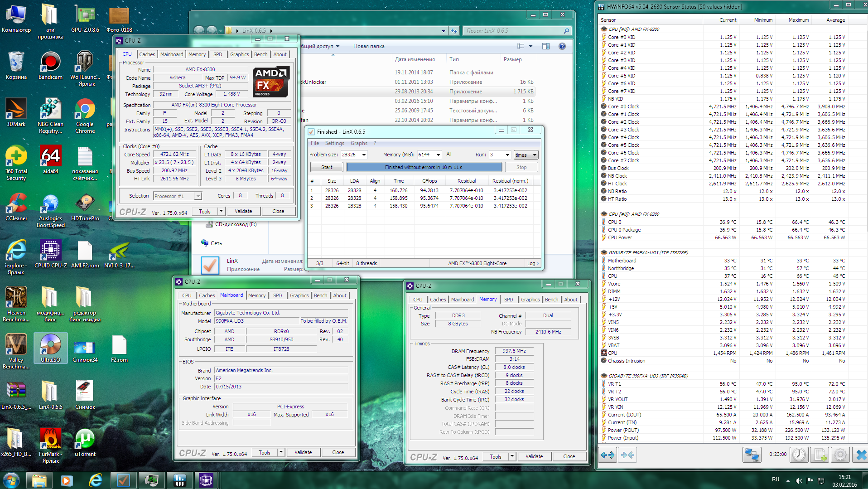Click HWiNFO Maximum column header
Image resolution: width=868 pixels, height=489 pixels.
pyautogui.click(x=798, y=20)
